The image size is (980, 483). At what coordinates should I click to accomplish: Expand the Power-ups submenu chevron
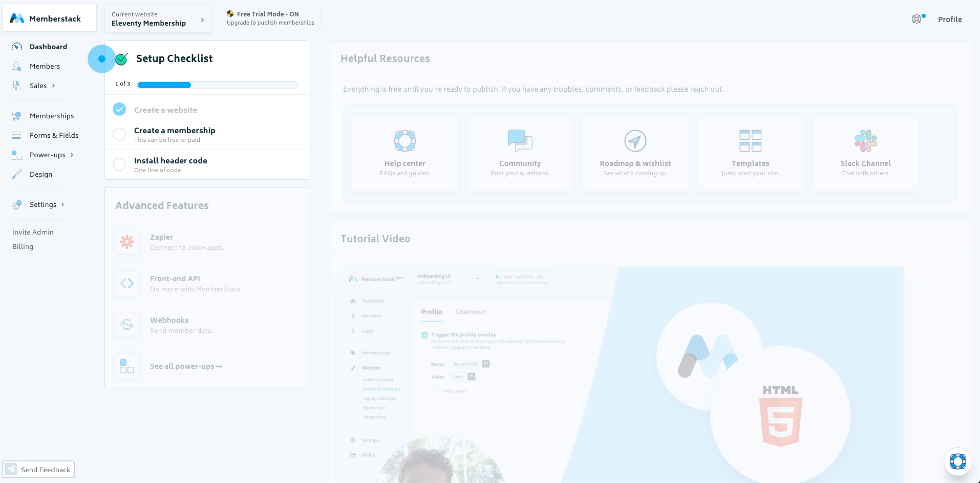(x=72, y=155)
